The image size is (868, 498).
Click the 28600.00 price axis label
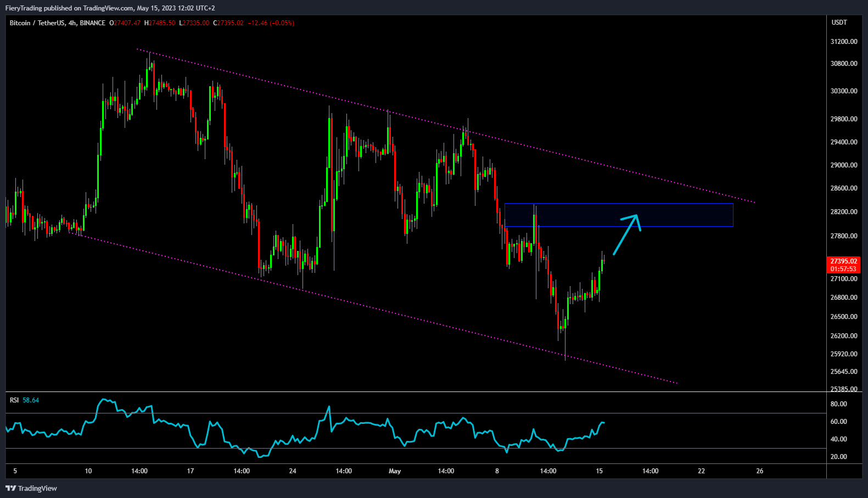[x=844, y=188]
